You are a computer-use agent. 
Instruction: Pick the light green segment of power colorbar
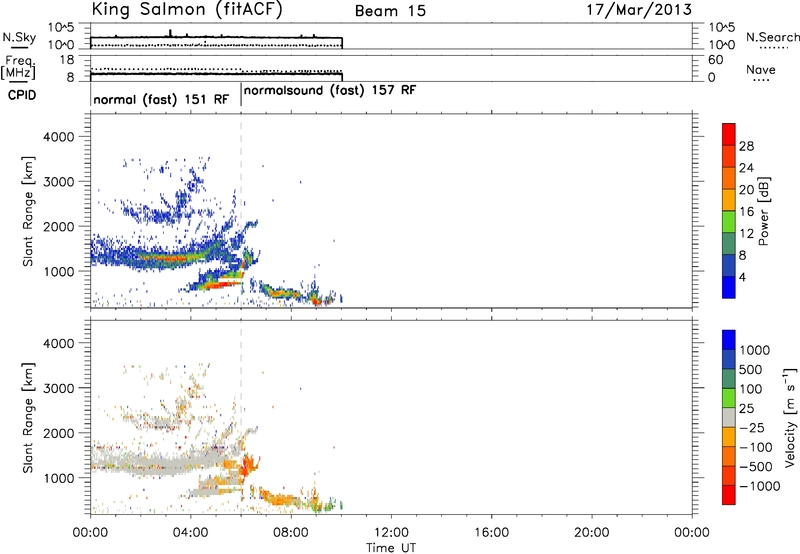coord(729,222)
